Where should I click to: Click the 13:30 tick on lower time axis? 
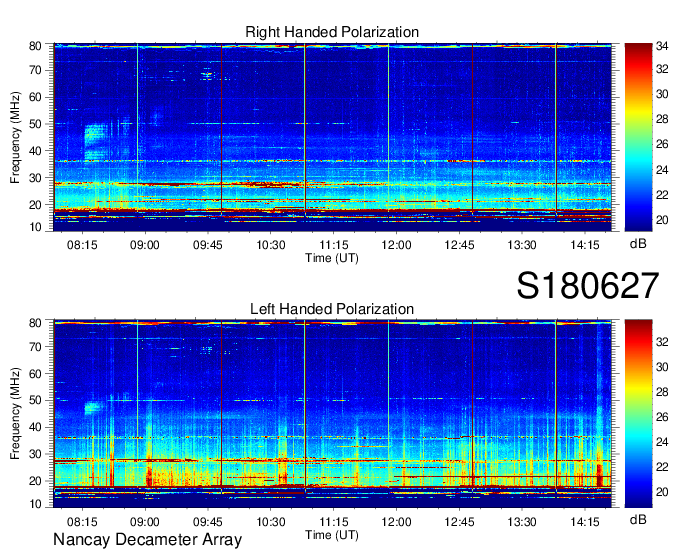click(x=522, y=521)
